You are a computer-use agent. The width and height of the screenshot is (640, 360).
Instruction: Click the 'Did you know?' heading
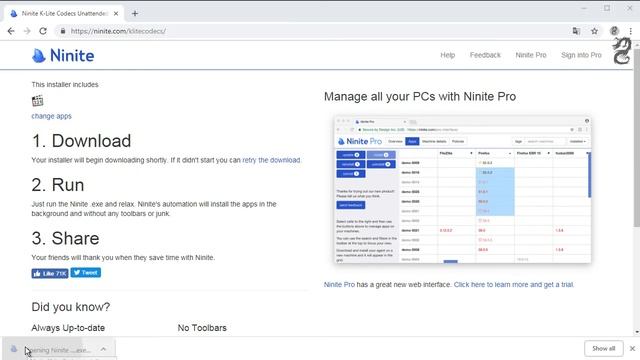click(x=71, y=307)
